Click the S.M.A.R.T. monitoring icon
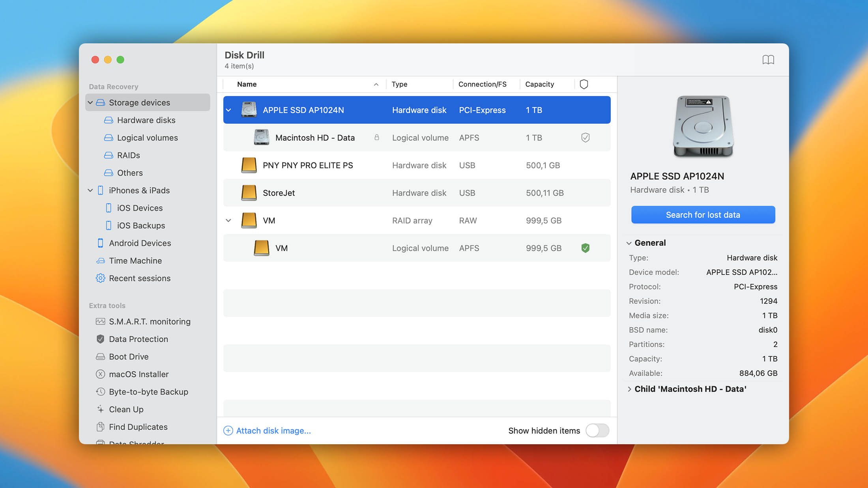Screen dimensions: 868x488 [100, 321]
